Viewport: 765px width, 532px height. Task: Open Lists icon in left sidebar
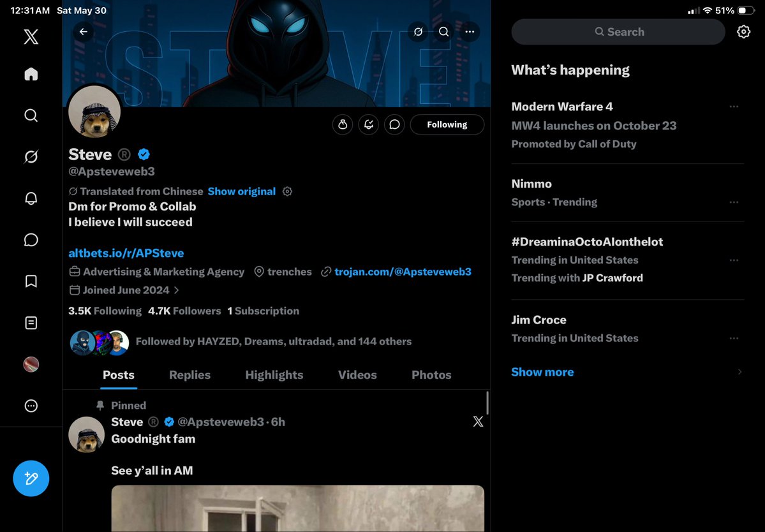(31, 323)
